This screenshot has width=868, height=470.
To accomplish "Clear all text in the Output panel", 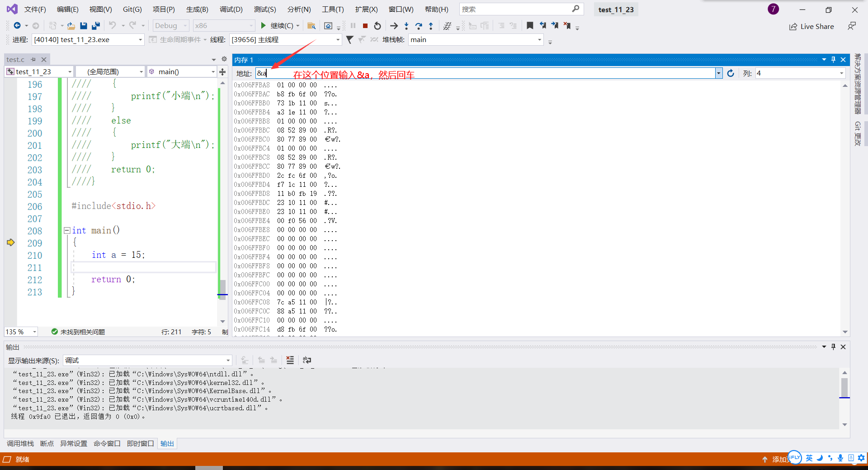I will point(290,360).
